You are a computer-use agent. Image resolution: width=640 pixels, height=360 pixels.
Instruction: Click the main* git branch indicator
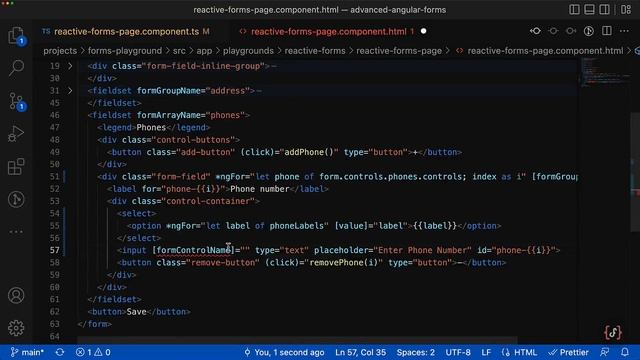27,352
